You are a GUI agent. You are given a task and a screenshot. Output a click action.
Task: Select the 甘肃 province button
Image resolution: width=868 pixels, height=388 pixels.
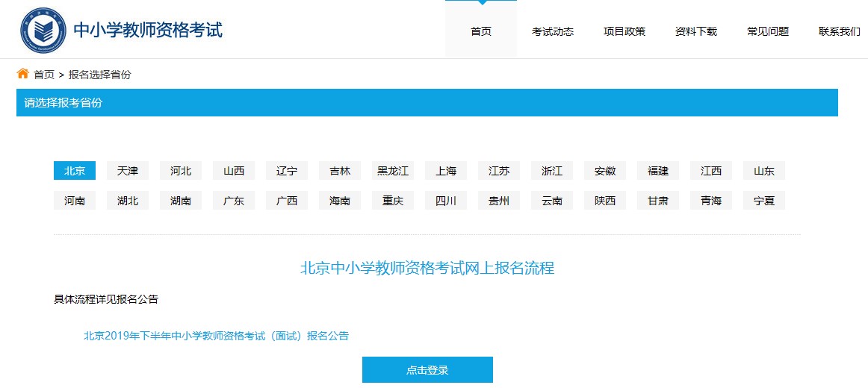tap(658, 201)
